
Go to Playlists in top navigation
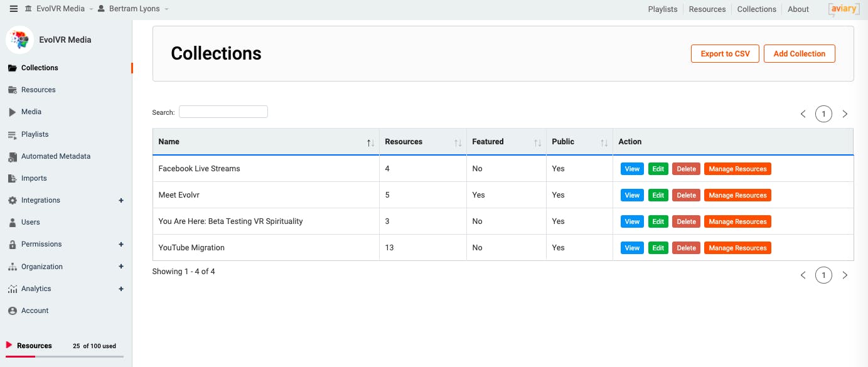pos(663,9)
